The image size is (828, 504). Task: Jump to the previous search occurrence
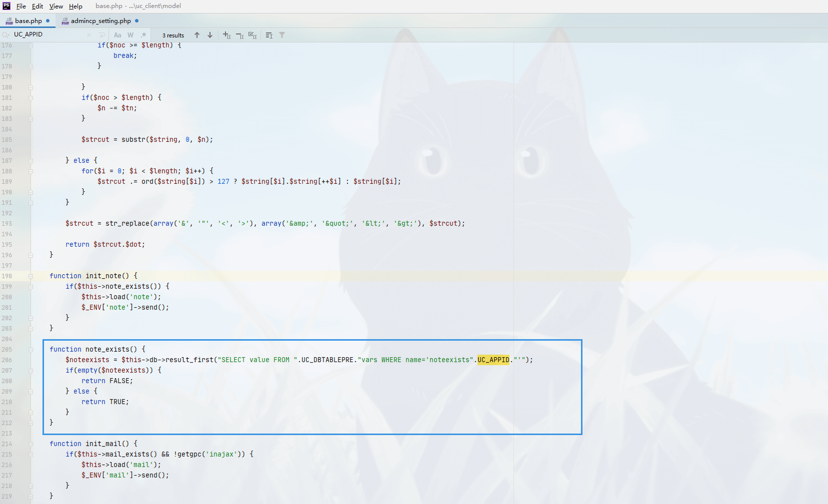click(x=197, y=35)
